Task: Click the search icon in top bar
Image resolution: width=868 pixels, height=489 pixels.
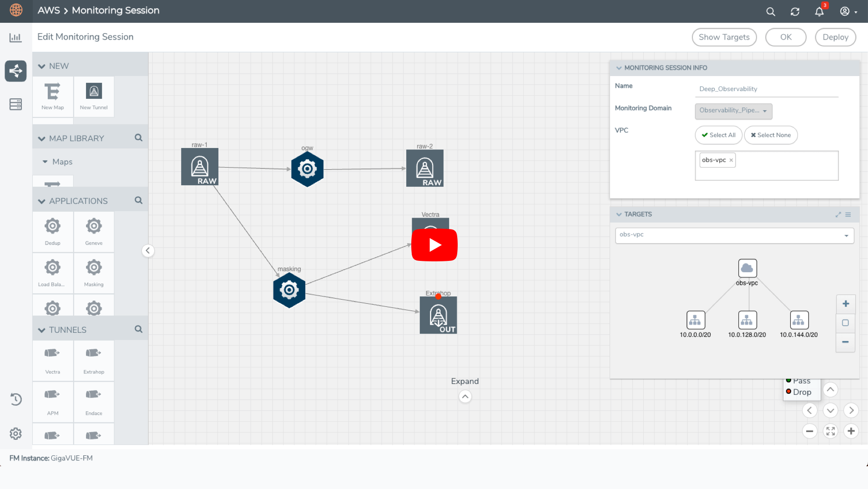Action: (771, 11)
